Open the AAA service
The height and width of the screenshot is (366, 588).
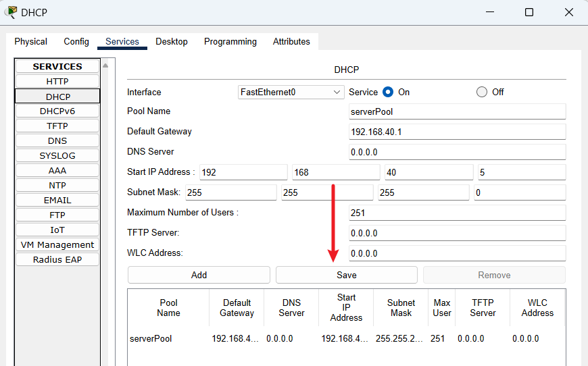pyautogui.click(x=57, y=170)
